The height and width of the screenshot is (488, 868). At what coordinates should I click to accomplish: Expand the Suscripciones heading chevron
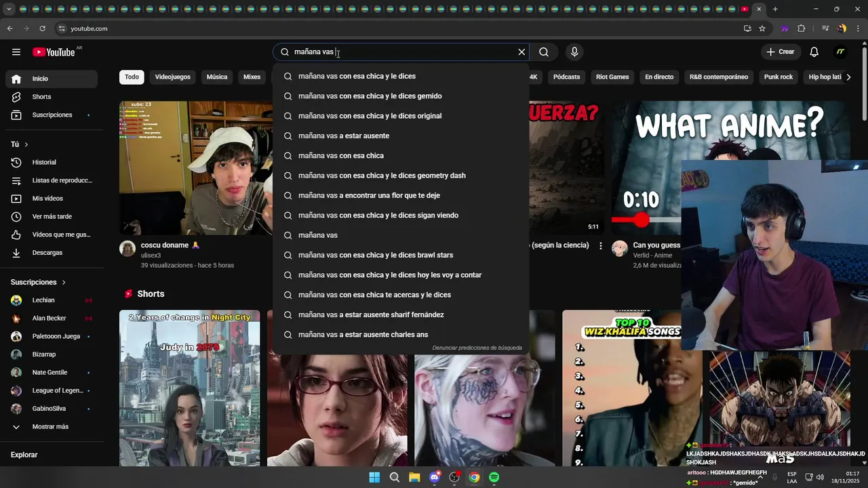coord(64,282)
